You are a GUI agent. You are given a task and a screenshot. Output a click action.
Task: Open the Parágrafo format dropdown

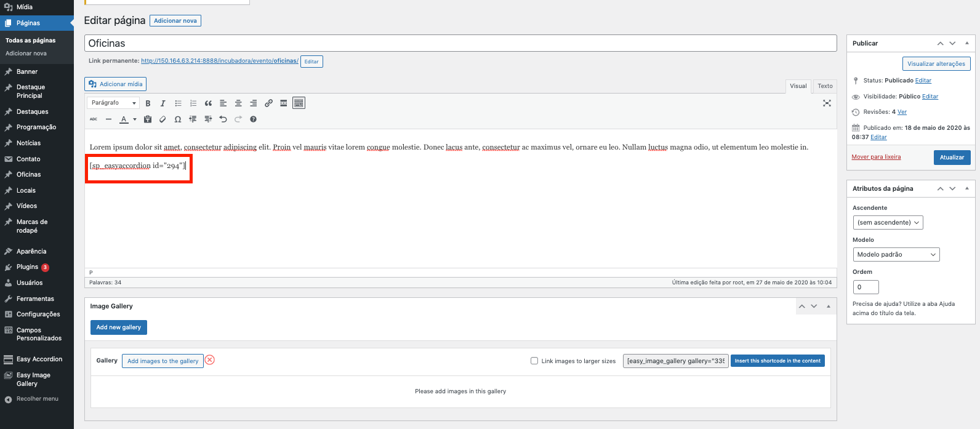coord(113,103)
